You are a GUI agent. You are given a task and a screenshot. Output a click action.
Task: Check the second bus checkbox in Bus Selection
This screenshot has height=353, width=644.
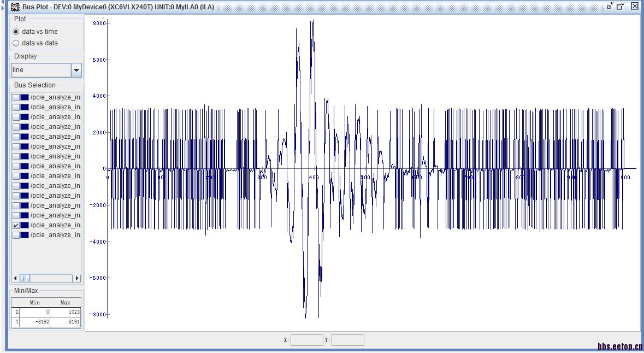pos(16,107)
